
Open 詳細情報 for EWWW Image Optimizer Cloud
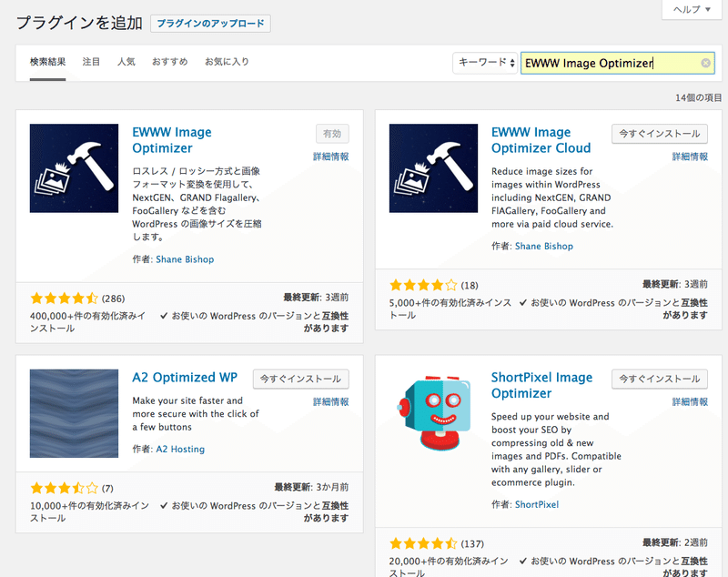pyautogui.click(x=690, y=157)
